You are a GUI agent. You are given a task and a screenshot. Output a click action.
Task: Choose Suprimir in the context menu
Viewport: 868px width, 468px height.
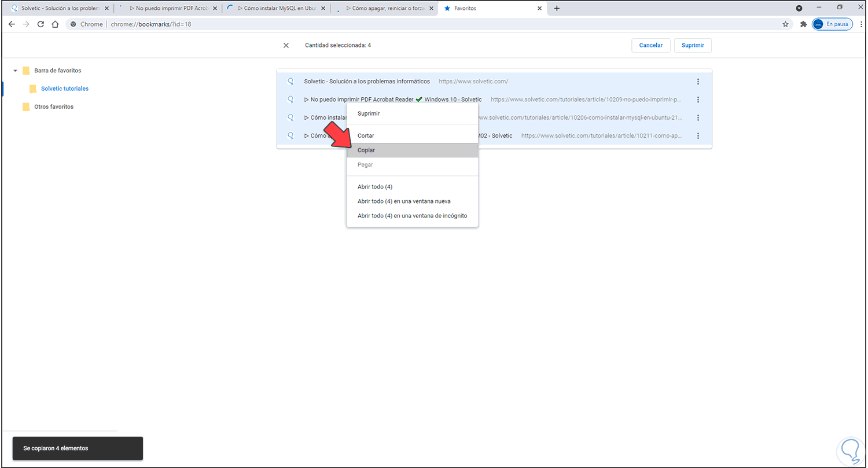(413, 113)
